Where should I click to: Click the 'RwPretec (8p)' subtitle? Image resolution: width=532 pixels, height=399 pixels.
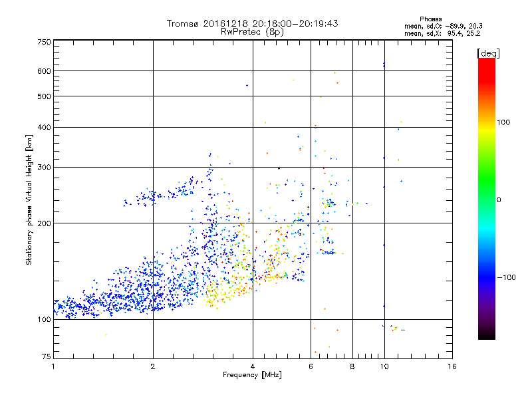(252, 32)
